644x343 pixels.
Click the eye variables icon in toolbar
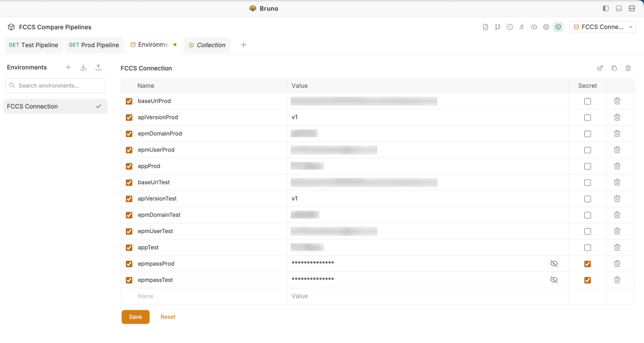click(x=534, y=27)
